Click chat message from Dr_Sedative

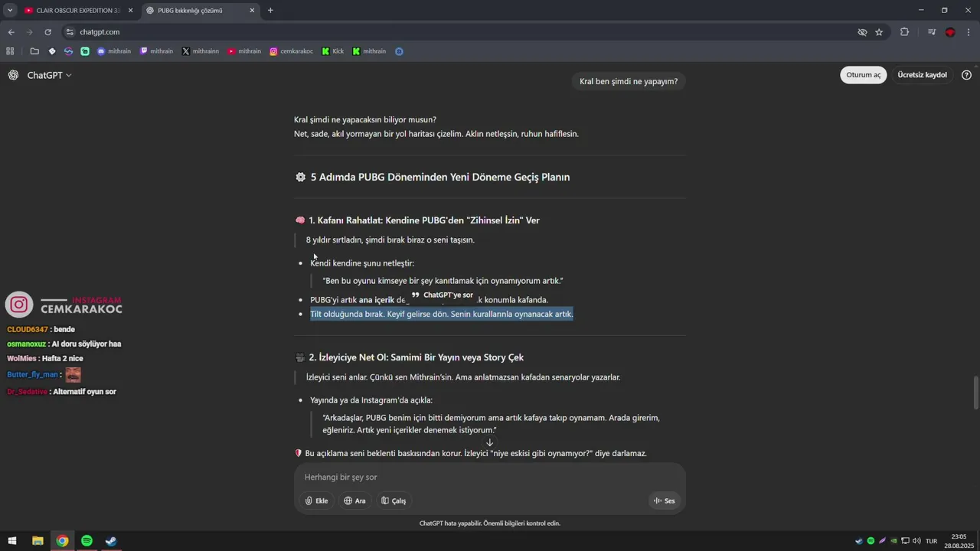[x=61, y=392]
